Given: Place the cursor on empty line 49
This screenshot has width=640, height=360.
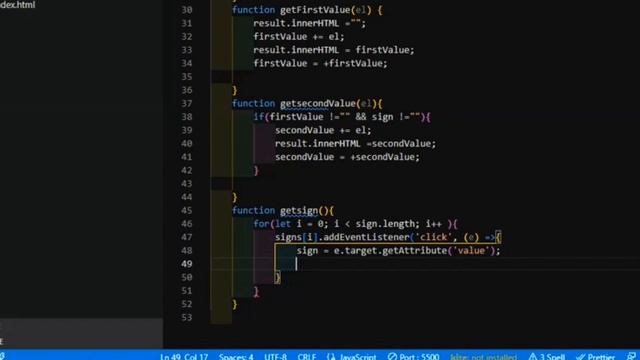Looking at the screenshot, I should pyautogui.click(x=424, y=264).
